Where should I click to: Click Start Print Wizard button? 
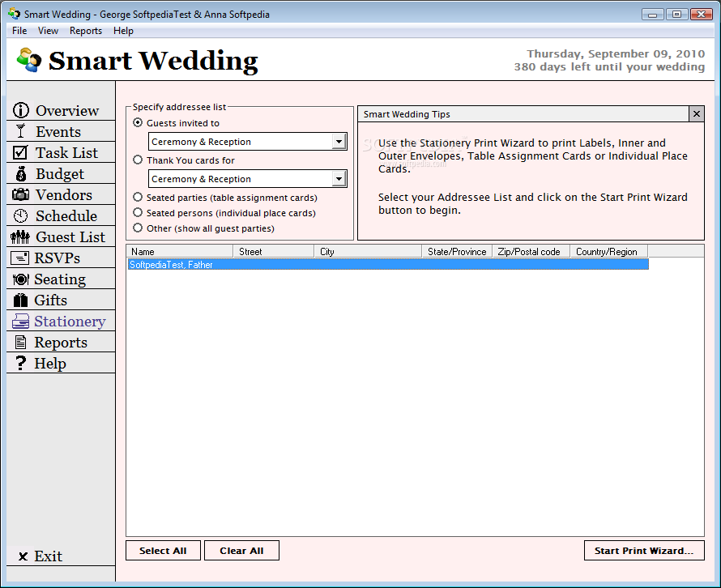tap(644, 550)
